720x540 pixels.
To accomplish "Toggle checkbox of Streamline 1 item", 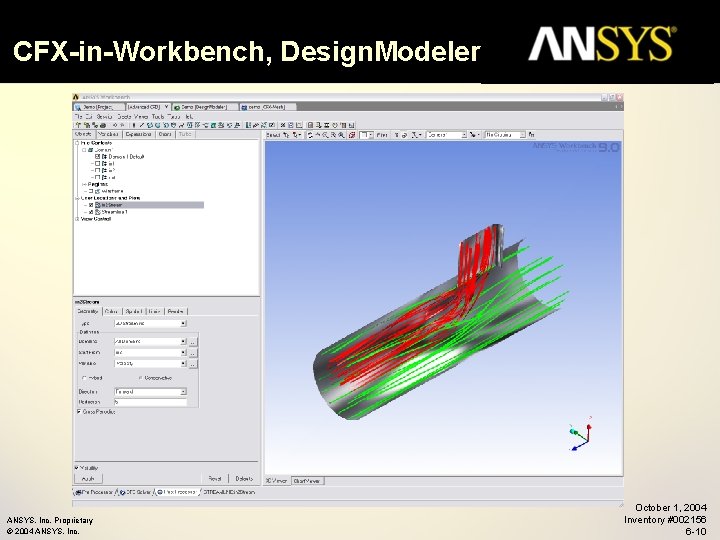I will tap(91, 212).
